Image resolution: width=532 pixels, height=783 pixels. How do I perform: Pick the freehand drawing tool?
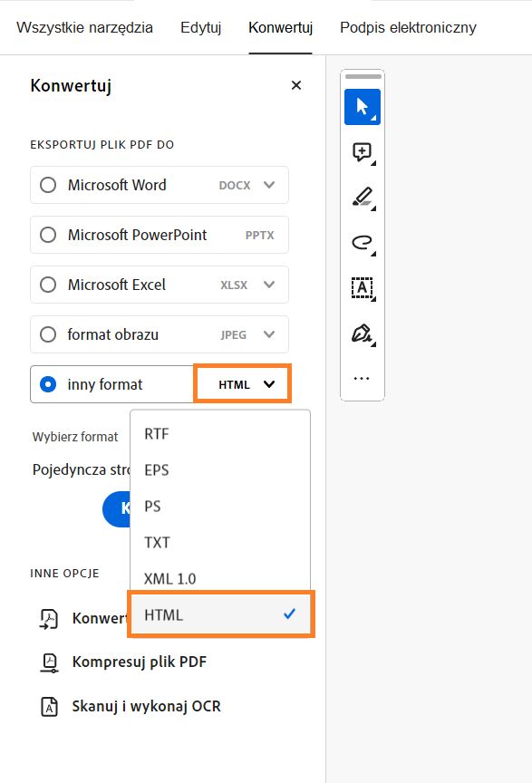[361, 243]
